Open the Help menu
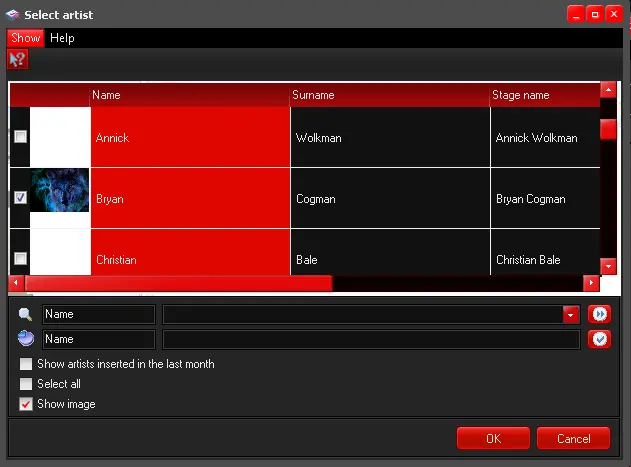631x467 pixels. [62, 38]
